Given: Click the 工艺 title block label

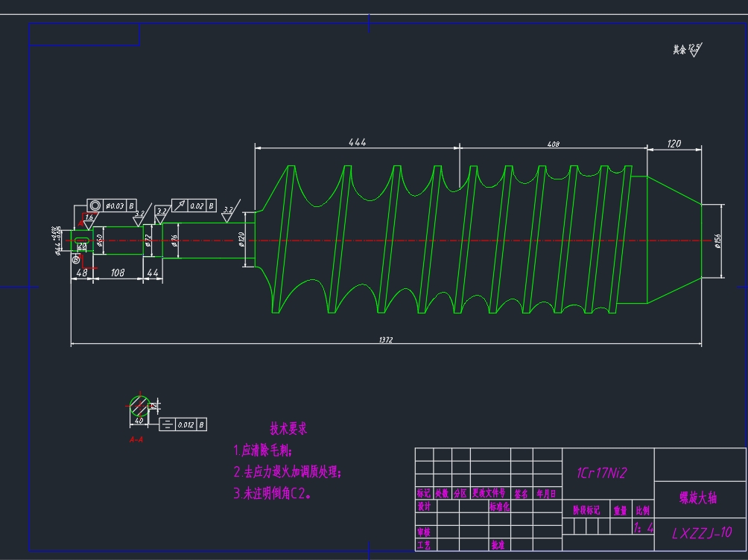Looking at the screenshot, I should pyautogui.click(x=424, y=545).
